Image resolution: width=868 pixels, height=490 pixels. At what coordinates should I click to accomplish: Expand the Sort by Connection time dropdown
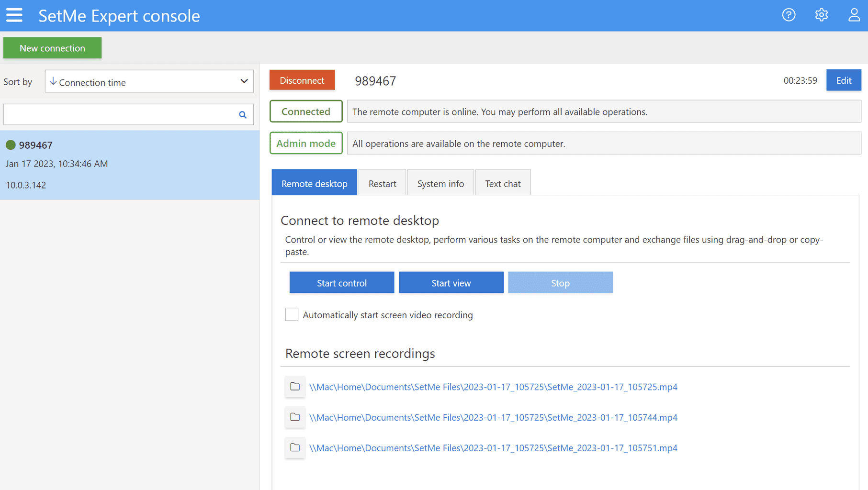(149, 82)
